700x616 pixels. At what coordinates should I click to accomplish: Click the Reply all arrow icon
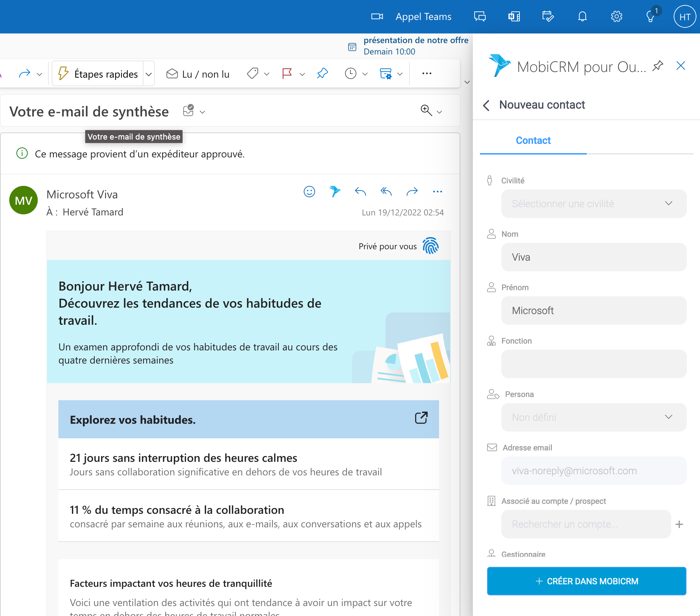tap(386, 192)
